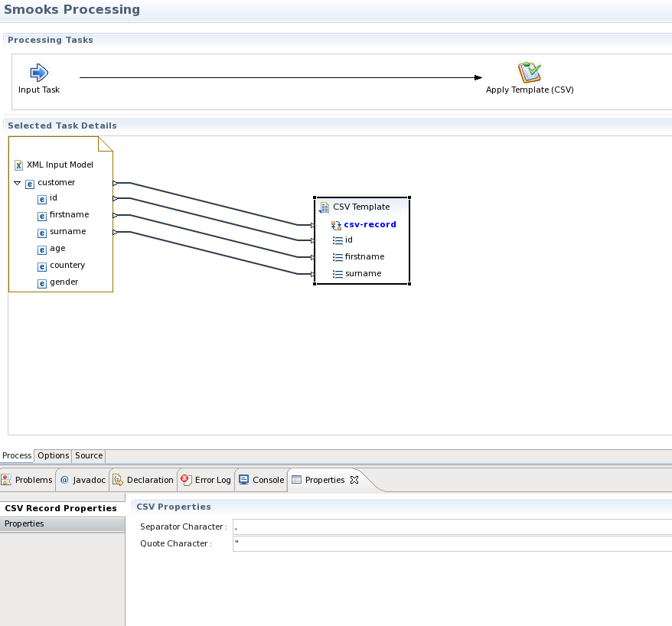
Task: Click the Apply Template (CSV) label
Action: click(530, 90)
